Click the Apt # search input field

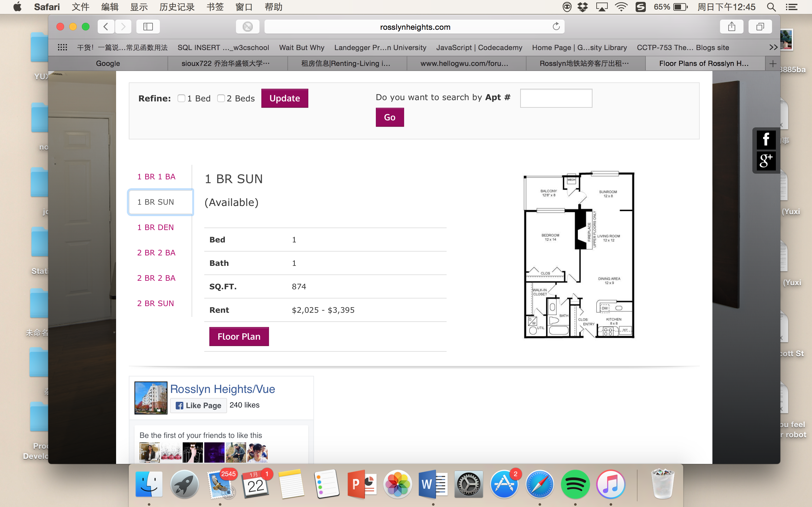(x=556, y=98)
